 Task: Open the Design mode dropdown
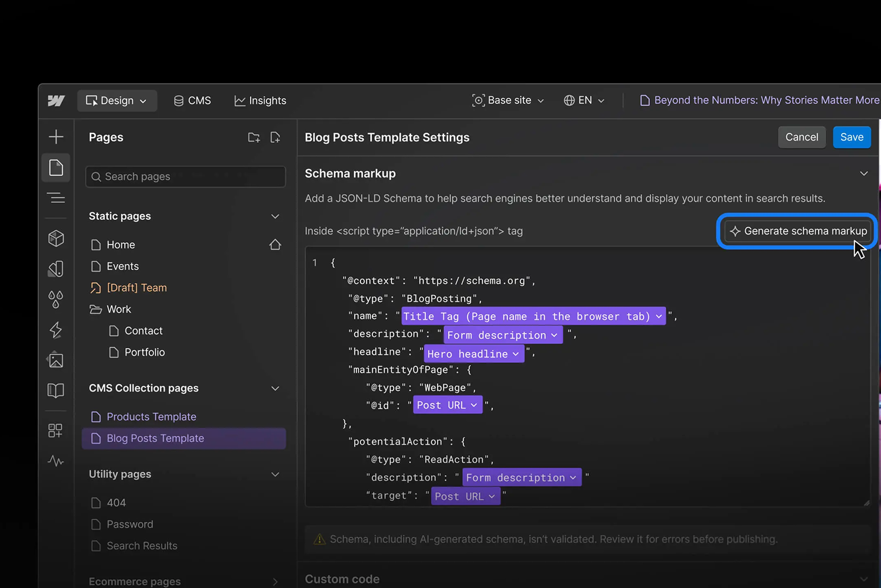tap(116, 101)
